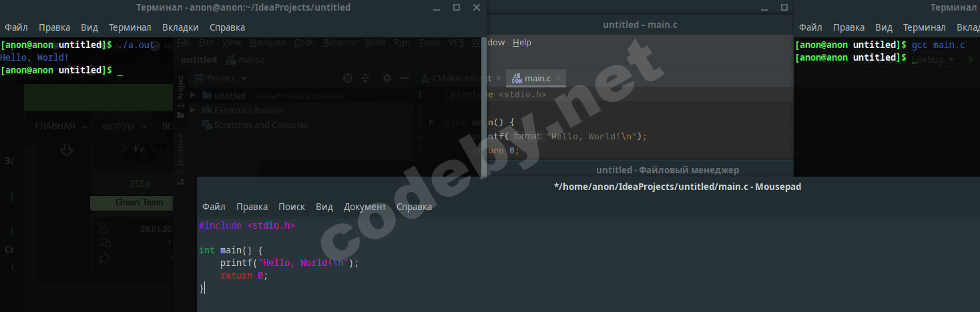Open the Build menu in CLion
The width and height of the screenshot is (980, 312).
tap(375, 42)
